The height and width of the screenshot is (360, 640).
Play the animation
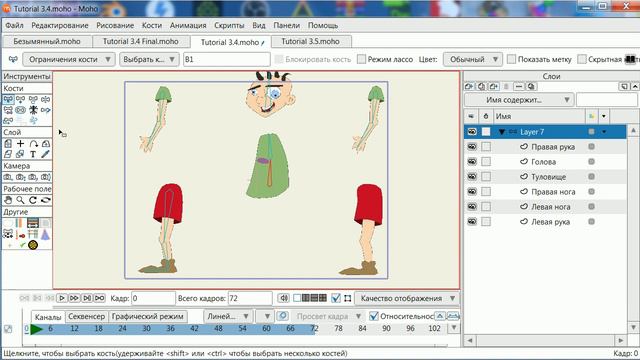pos(62,298)
